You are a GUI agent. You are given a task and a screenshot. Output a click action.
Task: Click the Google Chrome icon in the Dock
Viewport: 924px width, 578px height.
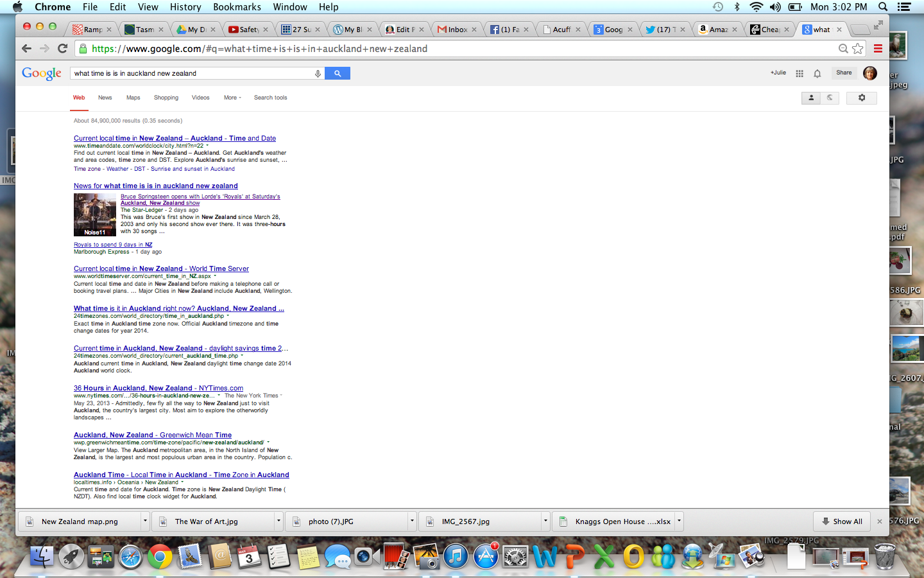tap(160, 556)
